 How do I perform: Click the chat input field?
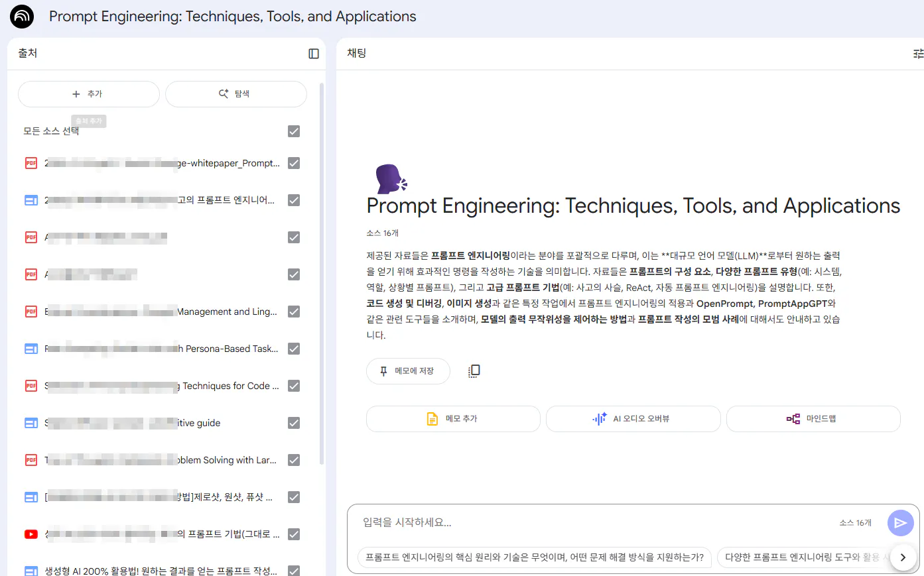(x=597, y=523)
